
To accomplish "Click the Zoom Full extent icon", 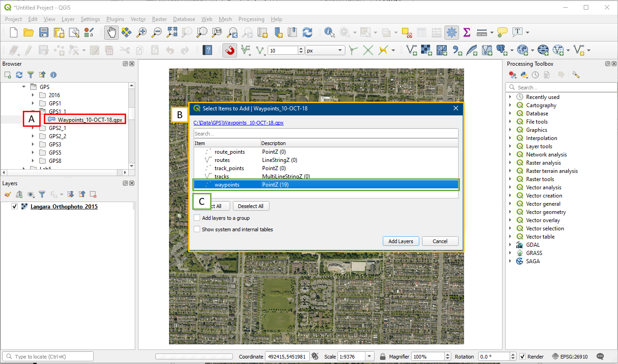I will pos(172,32).
